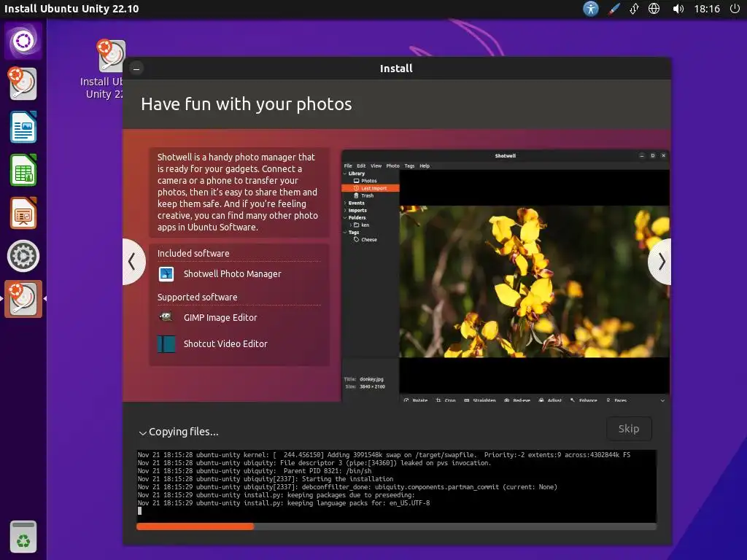Click the Included software heading
Viewport: 747px width, 560px height.
(x=193, y=253)
